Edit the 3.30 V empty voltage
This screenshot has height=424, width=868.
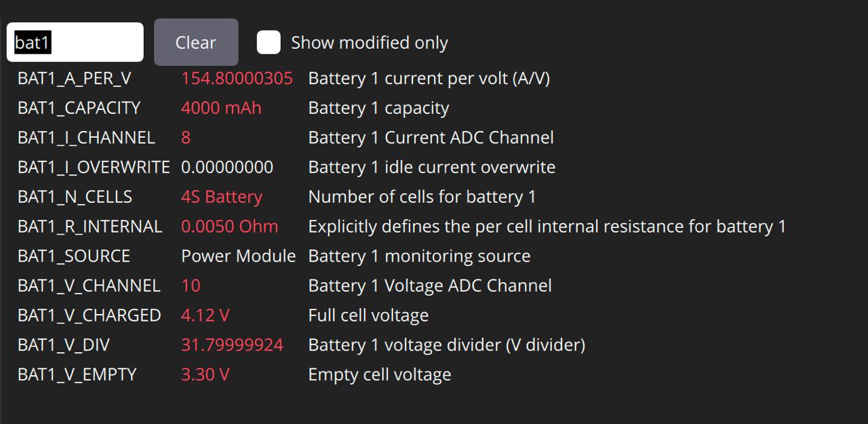click(x=205, y=375)
